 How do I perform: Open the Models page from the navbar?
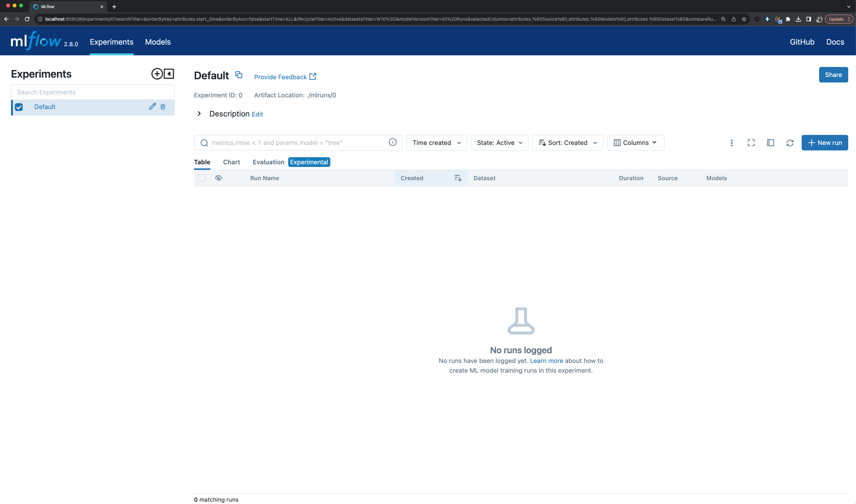(158, 42)
